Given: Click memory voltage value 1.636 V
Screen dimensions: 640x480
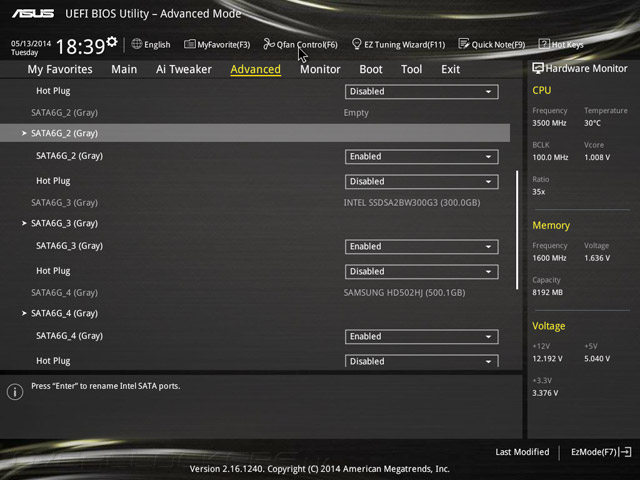Looking at the screenshot, I should pyautogui.click(x=597, y=258).
